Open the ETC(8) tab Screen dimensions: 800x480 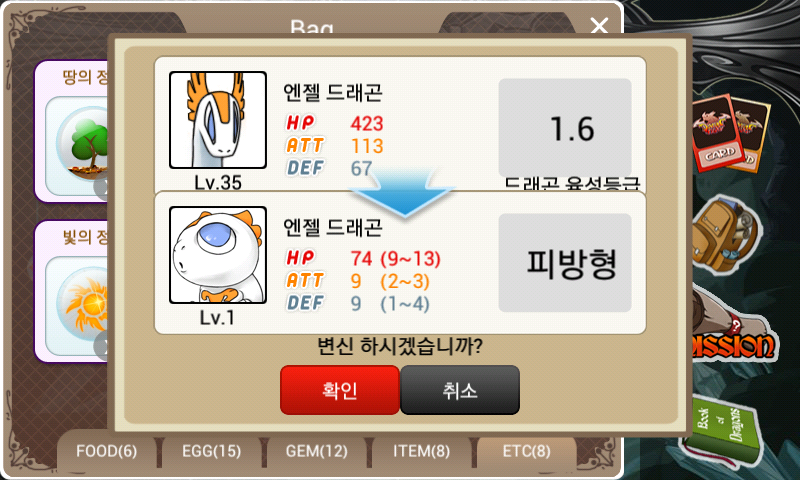527,451
